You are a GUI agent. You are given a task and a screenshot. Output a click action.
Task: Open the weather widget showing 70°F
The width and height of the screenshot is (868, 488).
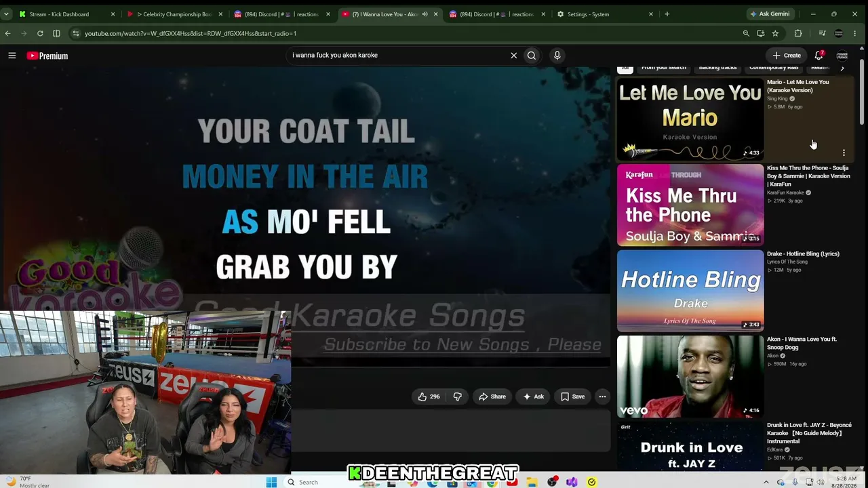point(27,482)
